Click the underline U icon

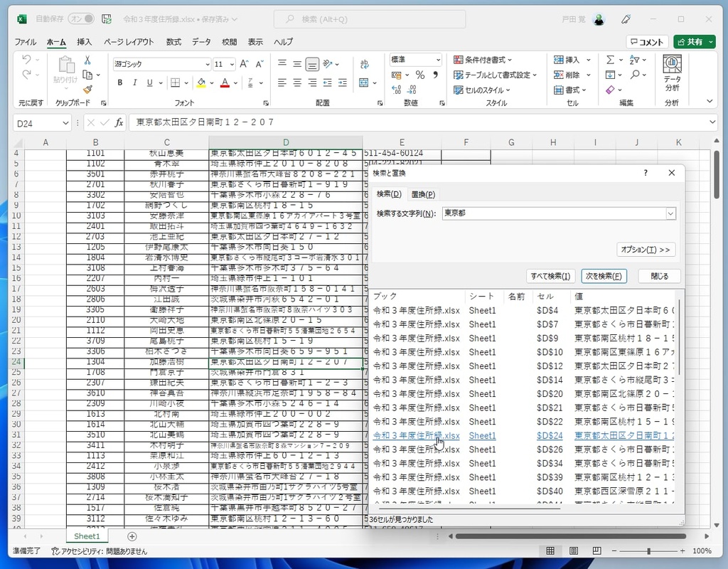point(149,83)
